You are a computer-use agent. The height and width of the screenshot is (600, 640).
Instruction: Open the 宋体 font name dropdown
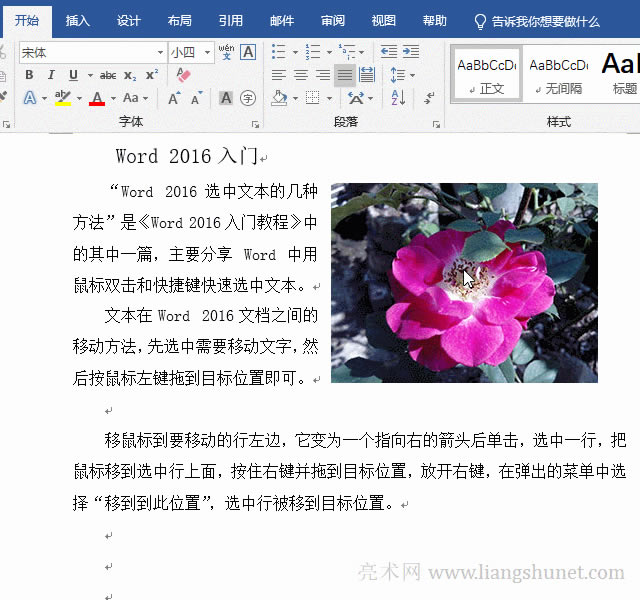(160, 52)
